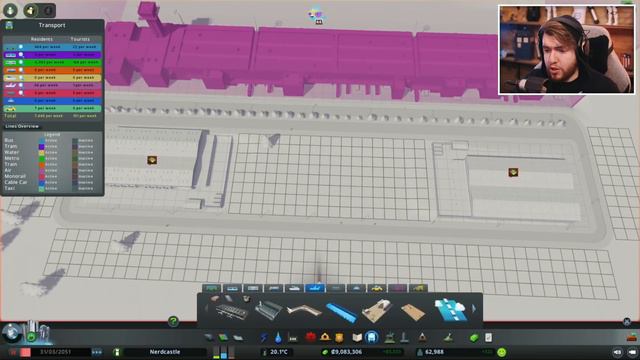This screenshot has height=360, width=640.
Task: Open the Policies panel icon
Action: pos(489,338)
